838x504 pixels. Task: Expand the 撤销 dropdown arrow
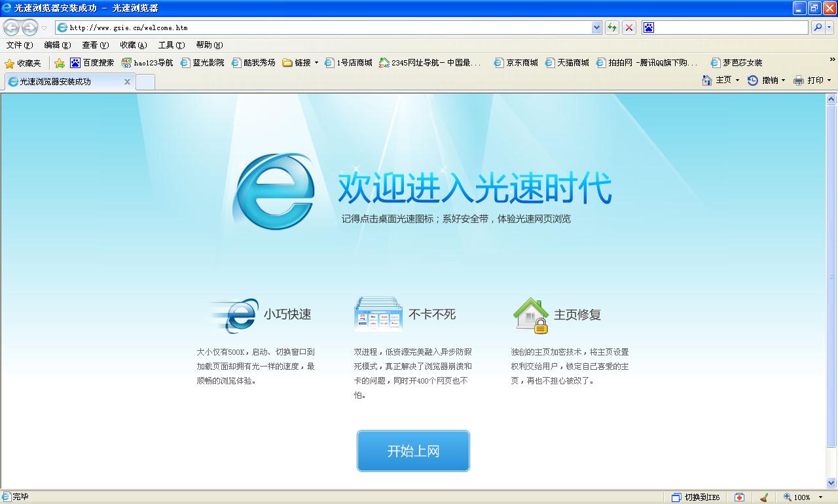(x=784, y=81)
